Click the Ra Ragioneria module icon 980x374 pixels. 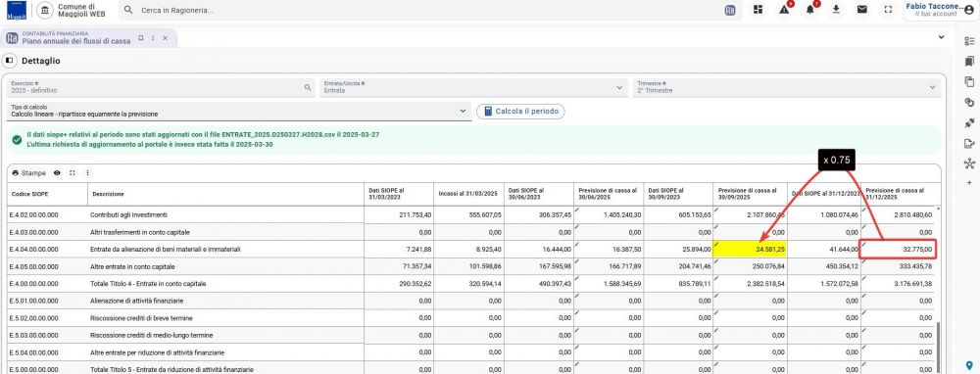click(730, 10)
